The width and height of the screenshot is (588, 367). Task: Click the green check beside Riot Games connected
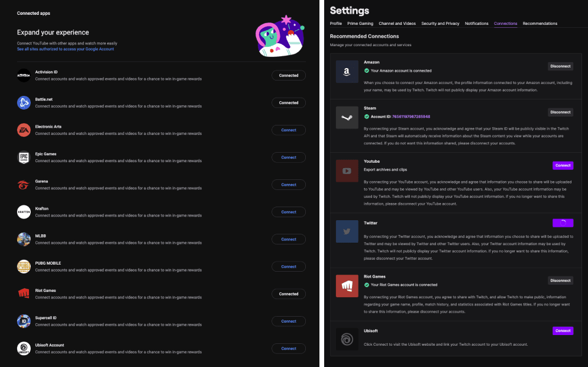click(x=366, y=285)
